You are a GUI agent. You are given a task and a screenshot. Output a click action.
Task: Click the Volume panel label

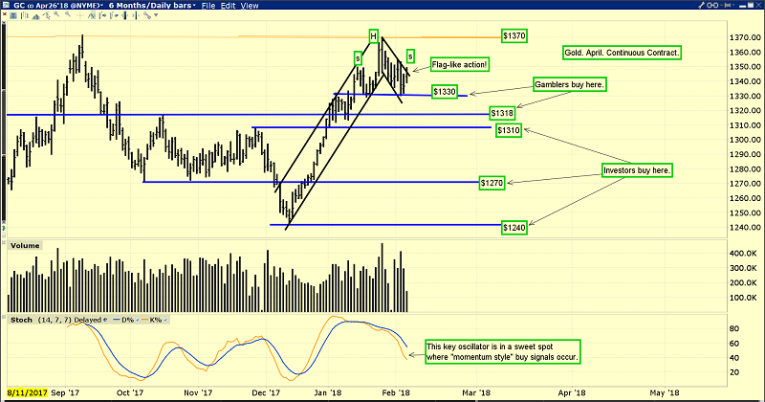click(25, 246)
